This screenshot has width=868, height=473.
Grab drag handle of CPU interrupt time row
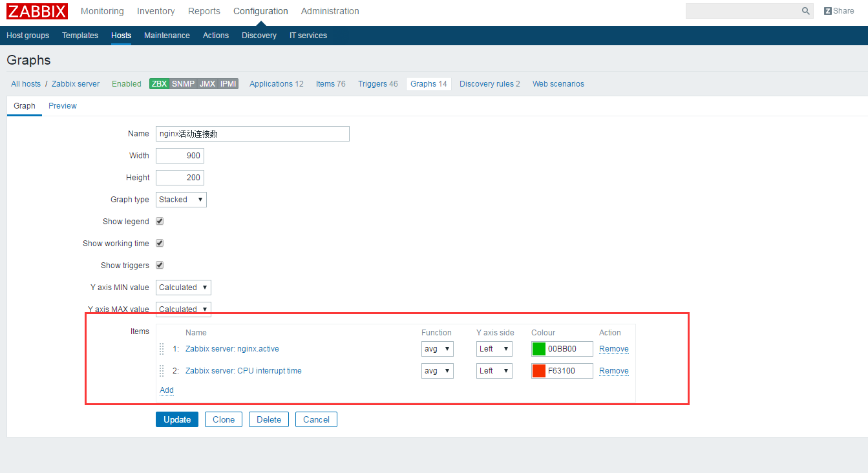point(162,371)
